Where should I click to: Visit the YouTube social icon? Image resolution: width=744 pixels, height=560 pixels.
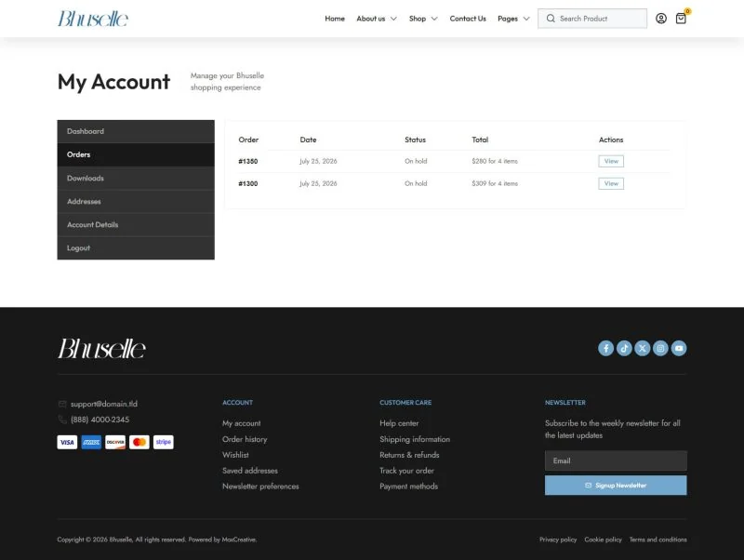(679, 348)
